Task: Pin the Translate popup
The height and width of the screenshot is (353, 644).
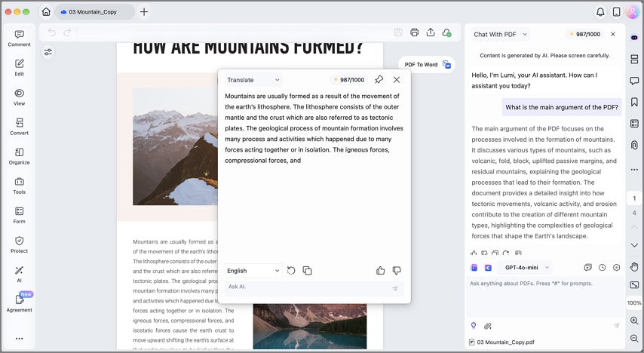Action: click(x=379, y=80)
